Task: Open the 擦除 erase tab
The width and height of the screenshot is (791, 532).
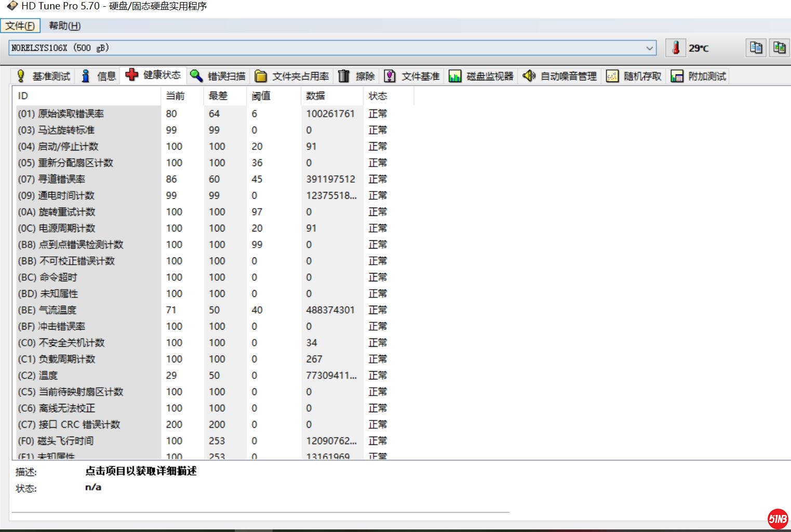Action: pos(357,76)
